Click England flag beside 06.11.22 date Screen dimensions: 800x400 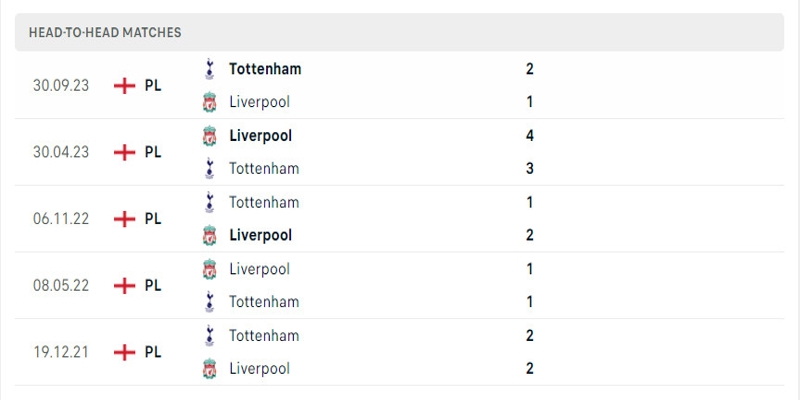coord(125,219)
